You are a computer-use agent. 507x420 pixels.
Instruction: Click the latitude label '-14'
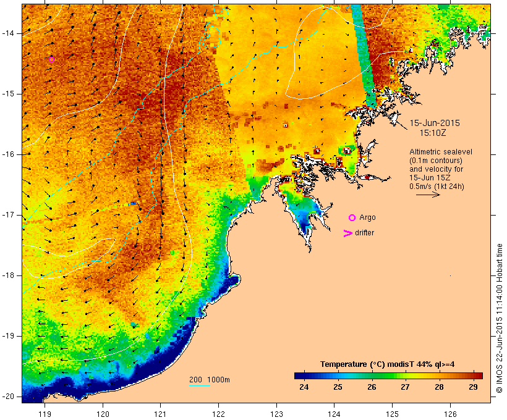[7, 33]
